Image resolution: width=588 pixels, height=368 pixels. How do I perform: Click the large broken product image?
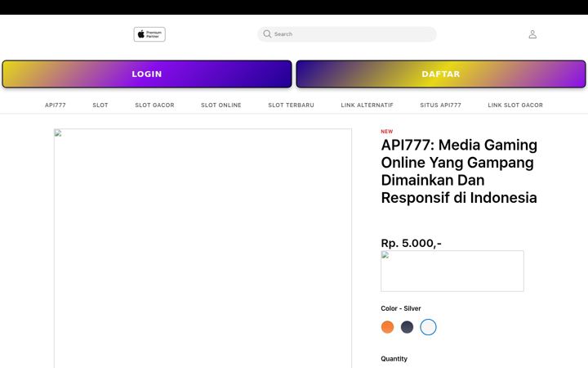(203, 249)
